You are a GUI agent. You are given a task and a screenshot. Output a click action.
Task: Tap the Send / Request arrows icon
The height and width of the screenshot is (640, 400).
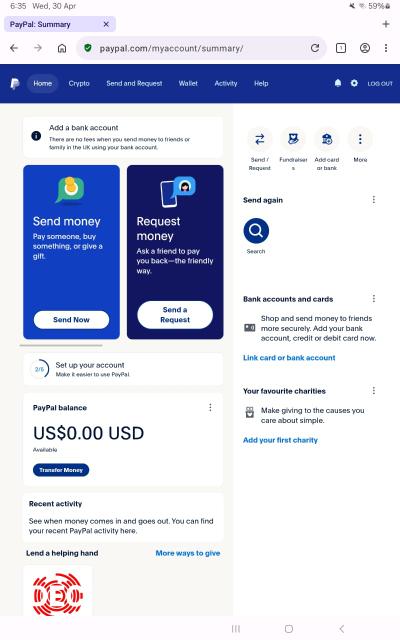click(260, 139)
